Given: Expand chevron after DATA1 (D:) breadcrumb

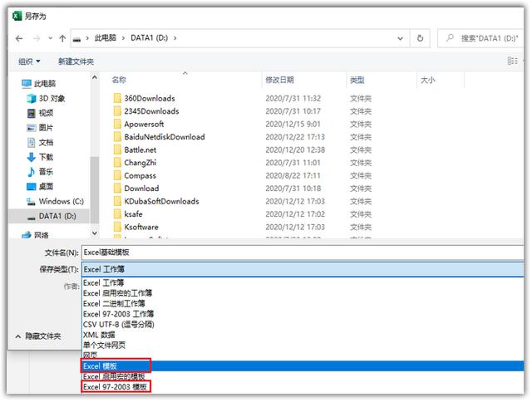Looking at the screenshot, I should click(x=175, y=38).
